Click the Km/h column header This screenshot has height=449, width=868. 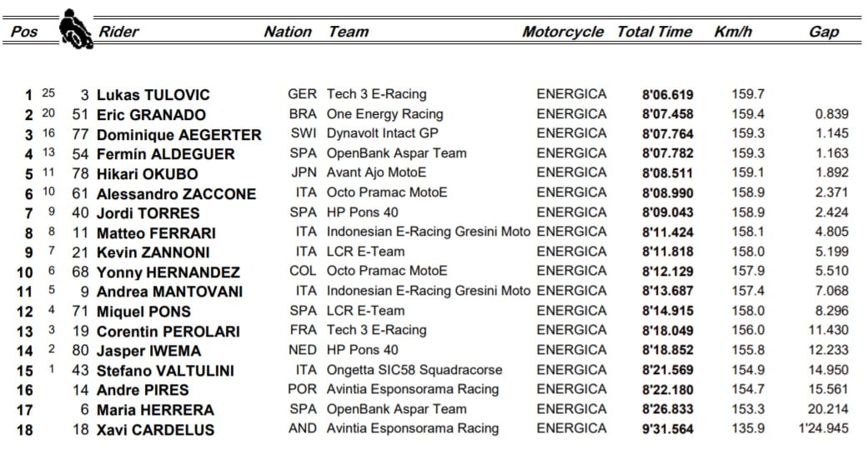734,32
